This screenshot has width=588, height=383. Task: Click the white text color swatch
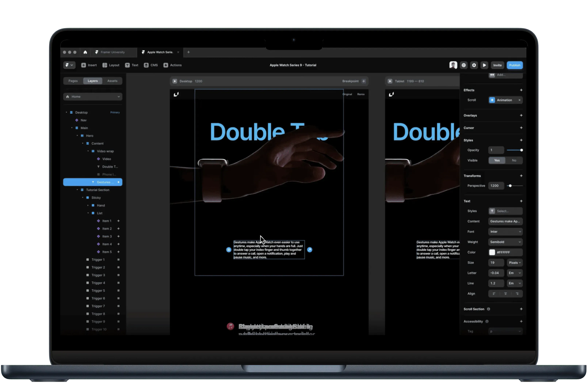click(x=492, y=252)
